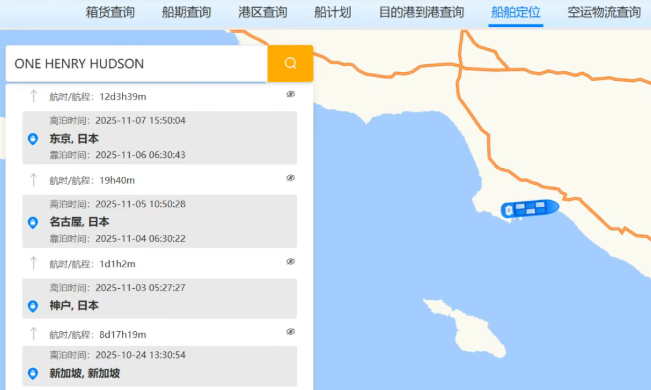Select the 东京, 日本 port card
The image size is (651, 390).
coord(159,137)
